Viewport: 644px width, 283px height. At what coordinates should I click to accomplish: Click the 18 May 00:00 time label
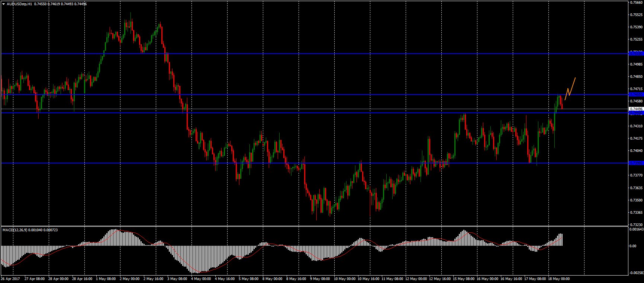[559, 279]
